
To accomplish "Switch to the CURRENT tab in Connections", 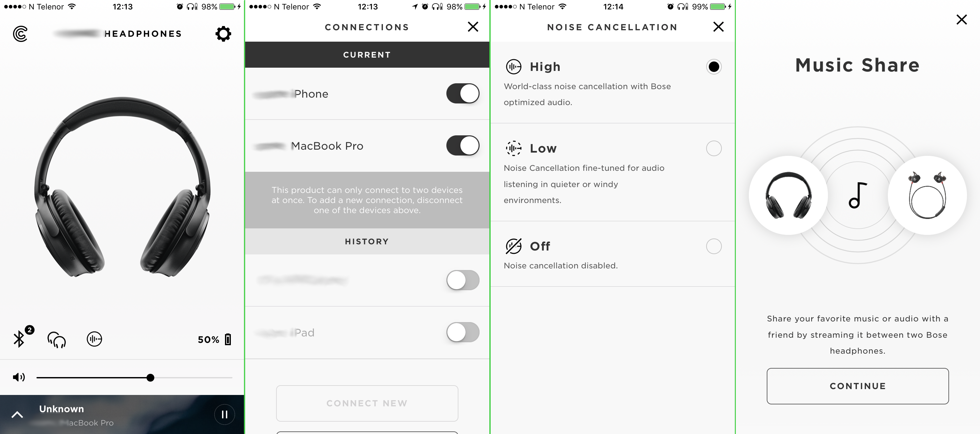I will pyautogui.click(x=368, y=55).
